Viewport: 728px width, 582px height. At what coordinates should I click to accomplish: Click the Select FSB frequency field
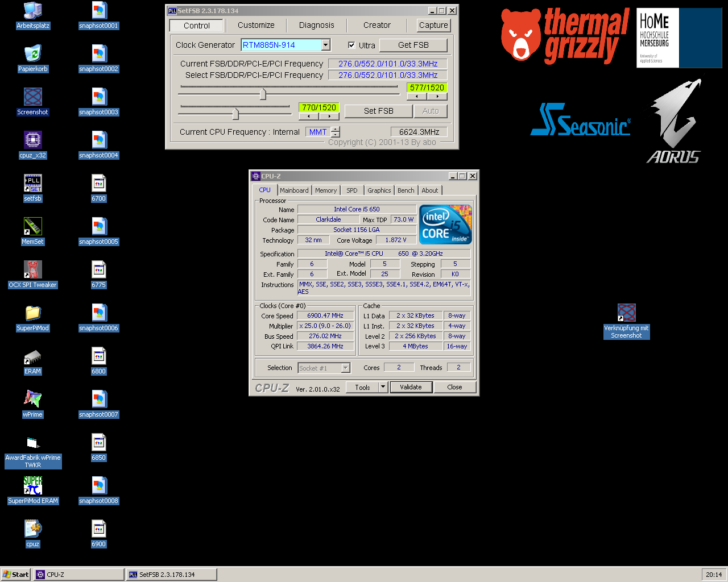pyautogui.click(x=388, y=75)
